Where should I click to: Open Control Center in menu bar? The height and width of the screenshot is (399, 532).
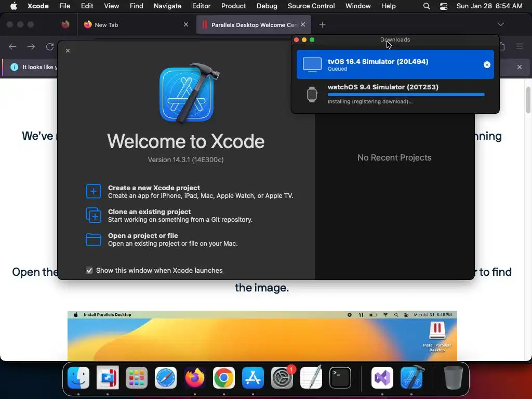tap(444, 6)
